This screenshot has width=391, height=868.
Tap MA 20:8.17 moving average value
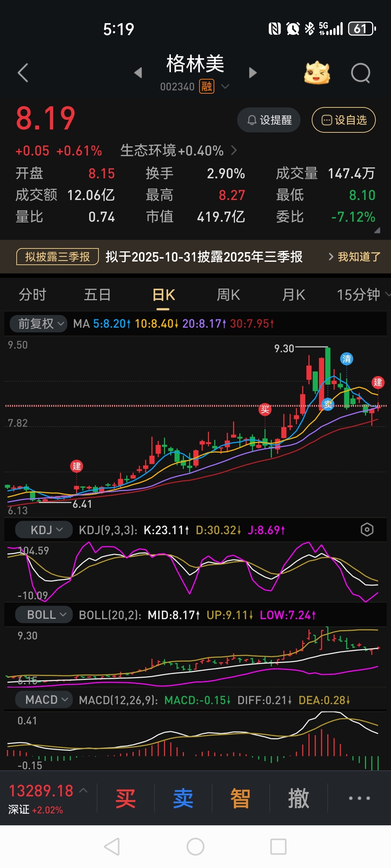(204, 323)
